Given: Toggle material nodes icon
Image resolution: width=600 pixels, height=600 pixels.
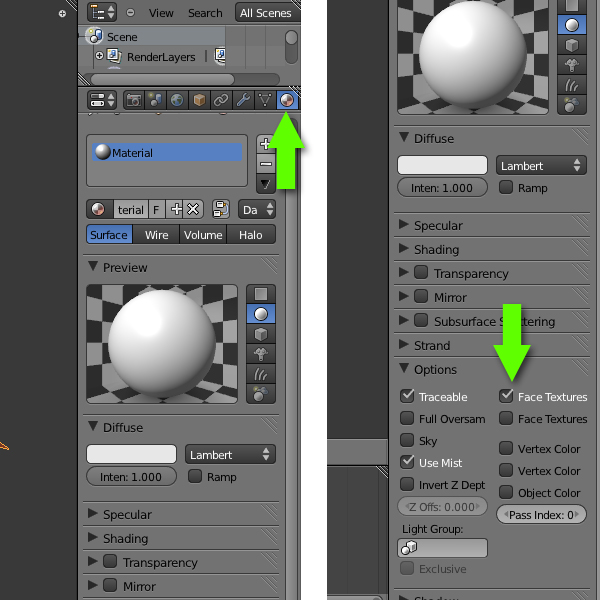Looking at the screenshot, I should (221, 209).
